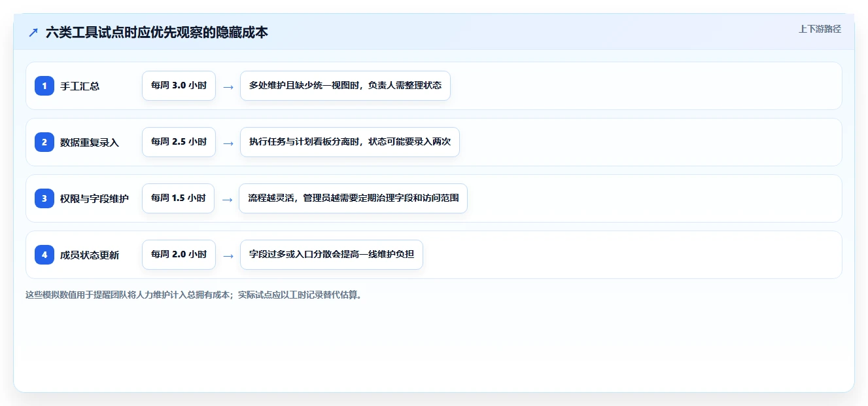Image resolution: width=868 pixels, height=406 pixels.
Task: Select the 权限与字段维护 row label
Action: point(94,198)
